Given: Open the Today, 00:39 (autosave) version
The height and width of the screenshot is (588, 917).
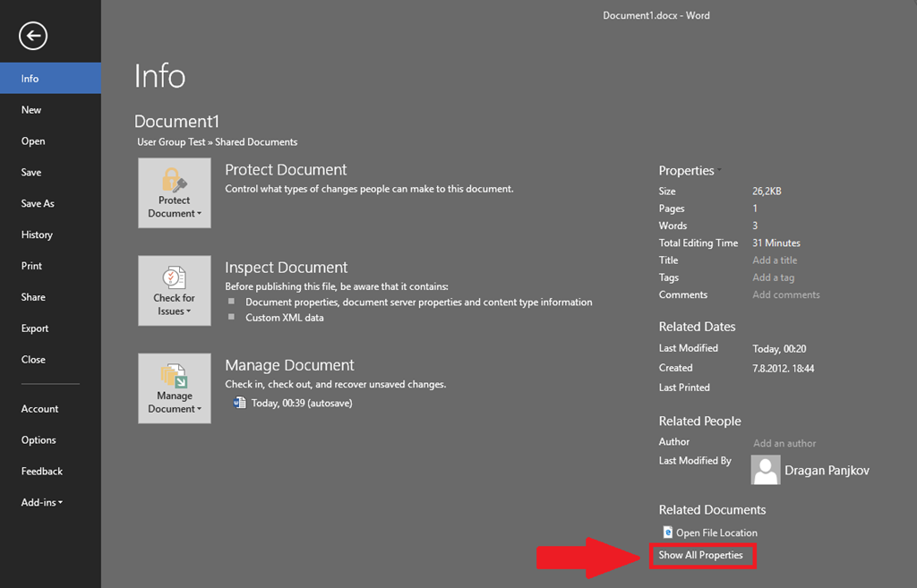Looking at the screenshot, I should point(302,403).
